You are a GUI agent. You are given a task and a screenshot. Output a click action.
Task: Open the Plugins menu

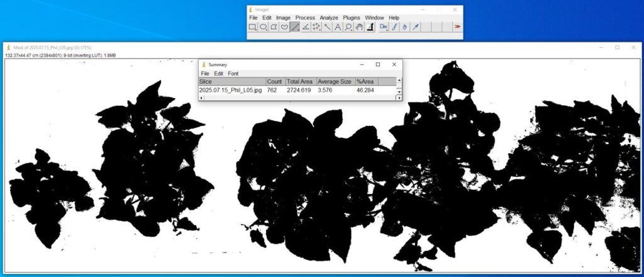pos(352,18)
